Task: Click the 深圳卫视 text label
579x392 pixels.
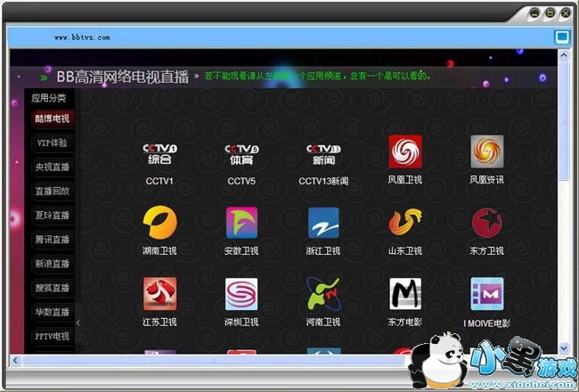Action: click(x=241, y=323)
